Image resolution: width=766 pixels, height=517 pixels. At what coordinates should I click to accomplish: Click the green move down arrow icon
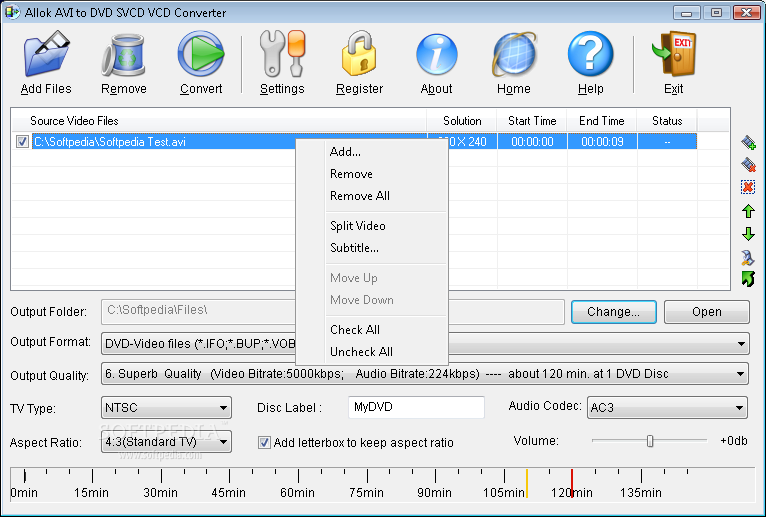click(748, 234)
